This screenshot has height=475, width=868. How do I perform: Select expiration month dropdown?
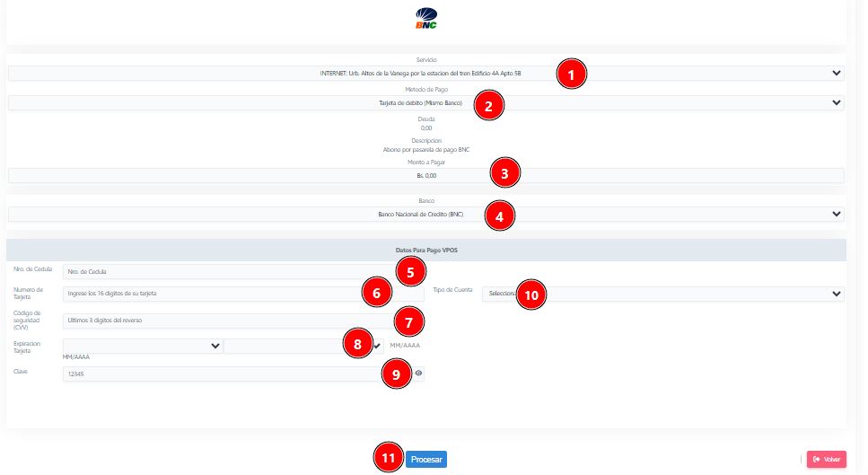[x=142, y=346]
